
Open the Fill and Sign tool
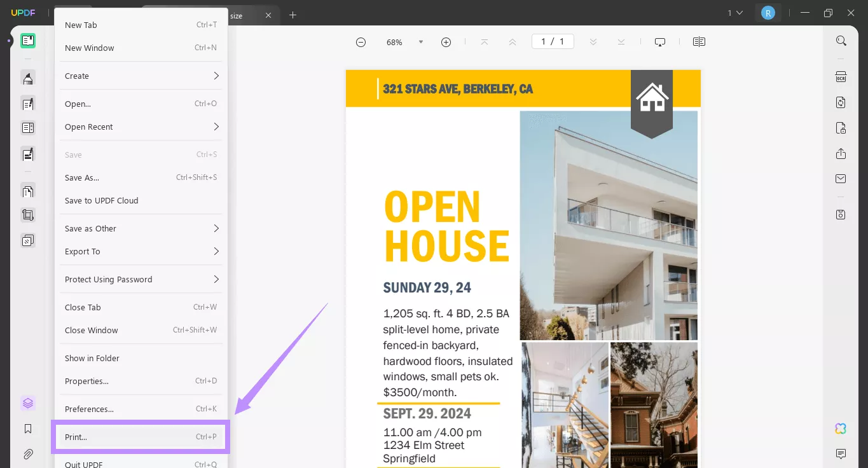click(x=28, y=153)
